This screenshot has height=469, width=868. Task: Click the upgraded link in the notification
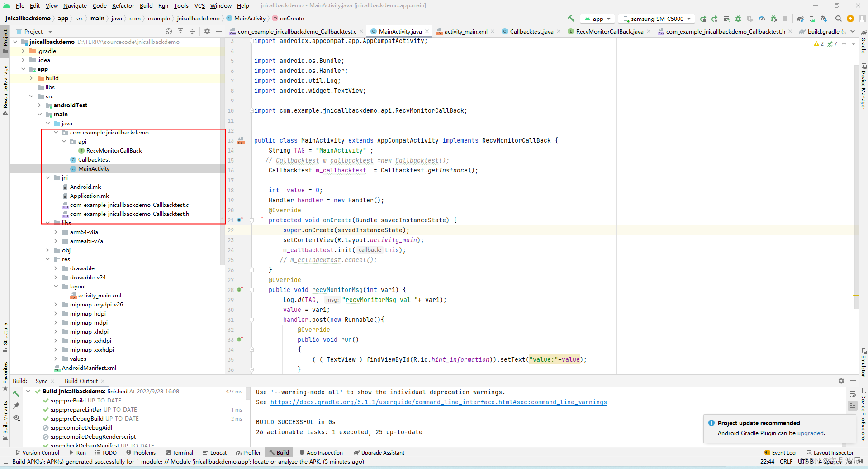coord(810,433)
